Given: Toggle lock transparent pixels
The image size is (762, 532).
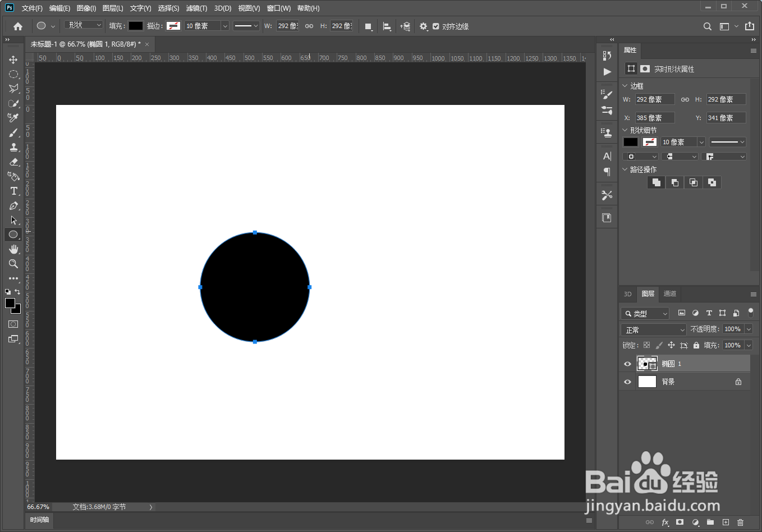Looking at the screenshot, I should point(646,345).
